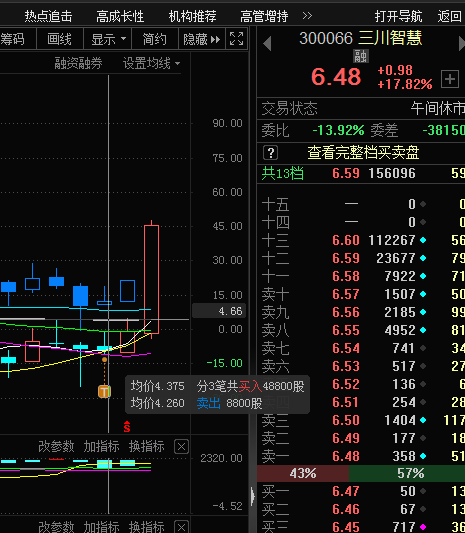The image size is (465, 533).
Task: Click the red S marker below chart
Action: (x=127, y=427)
